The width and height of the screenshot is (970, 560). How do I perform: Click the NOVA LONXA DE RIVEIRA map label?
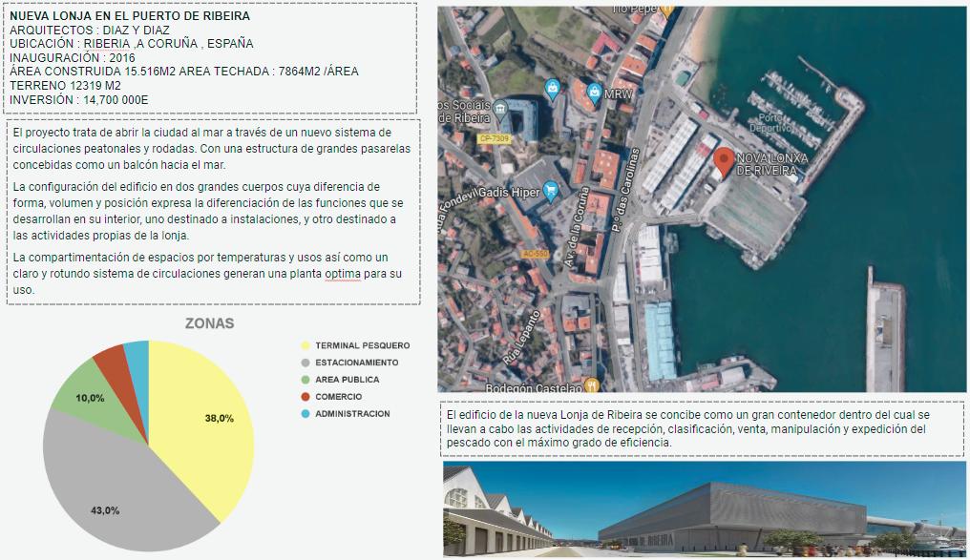coord(772,164)
